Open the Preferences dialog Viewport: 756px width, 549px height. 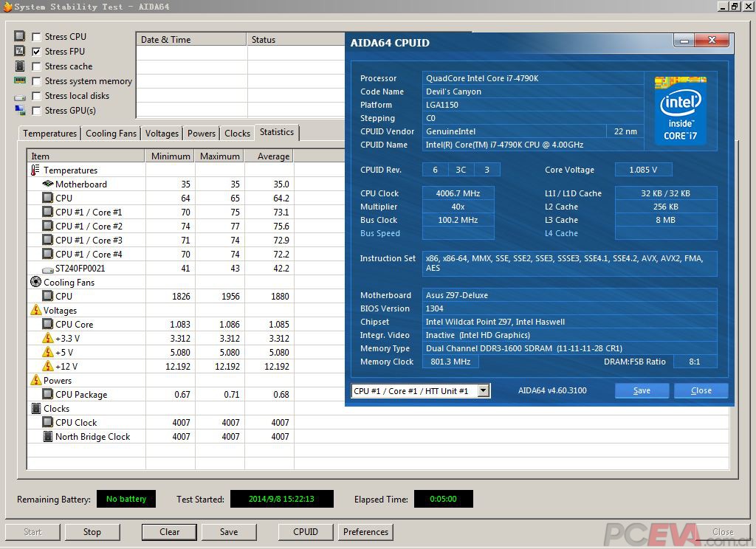click(365, 532)
